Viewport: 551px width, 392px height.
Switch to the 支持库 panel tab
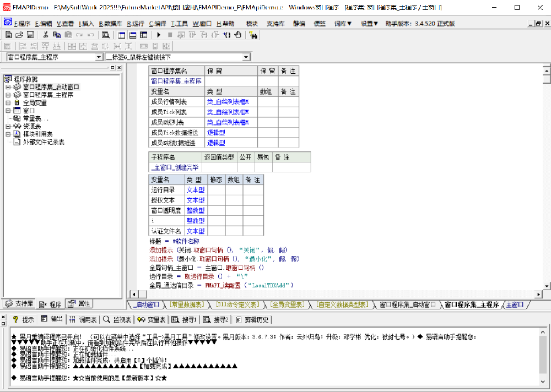point(19,304)
